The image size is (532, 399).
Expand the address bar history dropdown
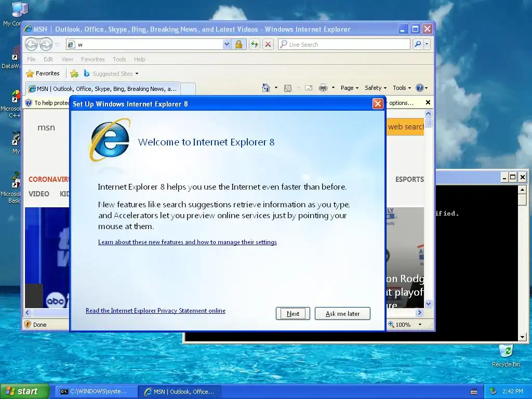(x=227, y=45)
